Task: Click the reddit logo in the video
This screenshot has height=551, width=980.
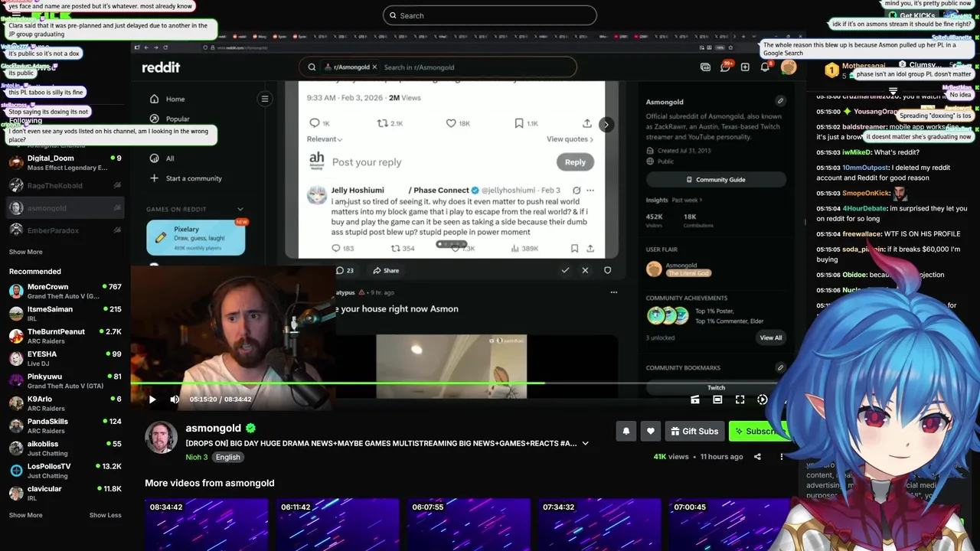Action: pos(161,67)
